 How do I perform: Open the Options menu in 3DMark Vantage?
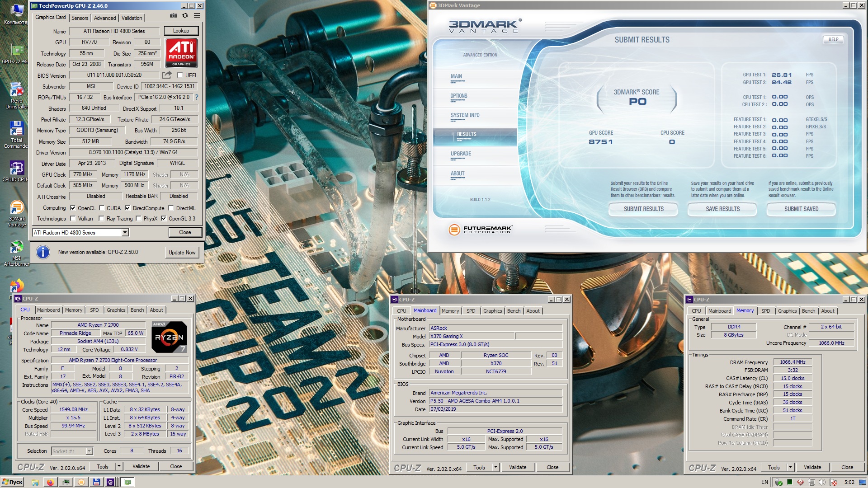coord(459,96)
